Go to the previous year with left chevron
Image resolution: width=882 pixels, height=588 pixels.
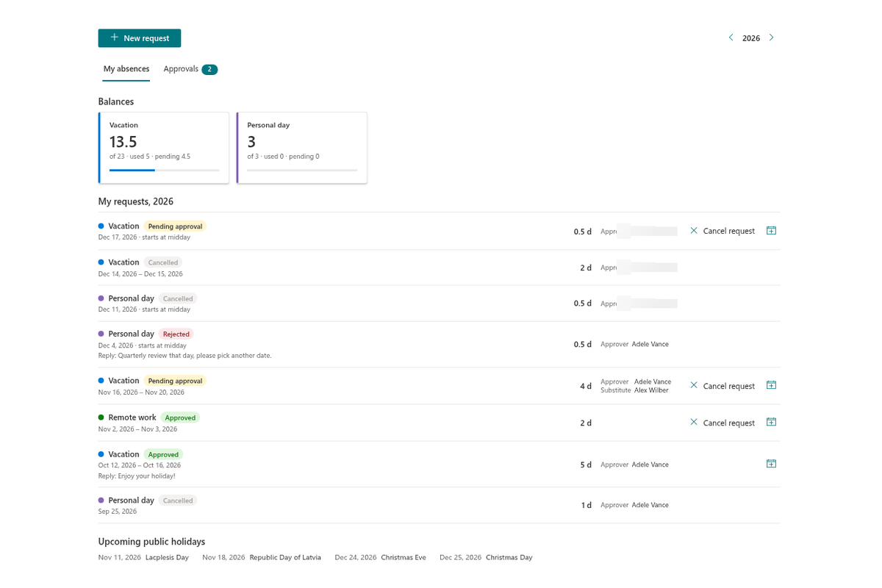(731, 37)
